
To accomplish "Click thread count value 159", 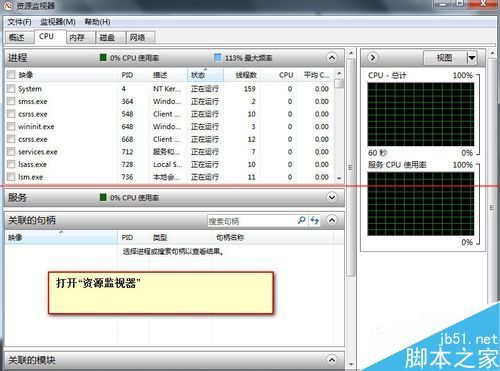I will pyautogui.click(x=249, y=89).
